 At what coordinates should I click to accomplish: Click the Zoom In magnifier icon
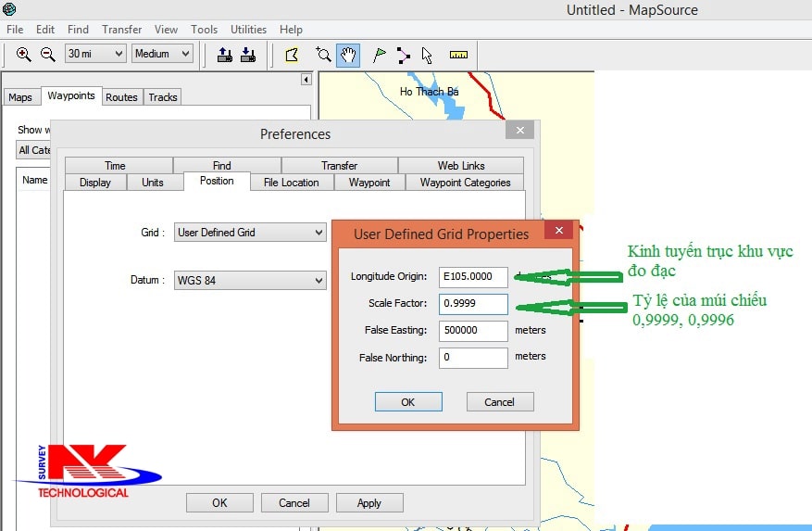[23, 54]
